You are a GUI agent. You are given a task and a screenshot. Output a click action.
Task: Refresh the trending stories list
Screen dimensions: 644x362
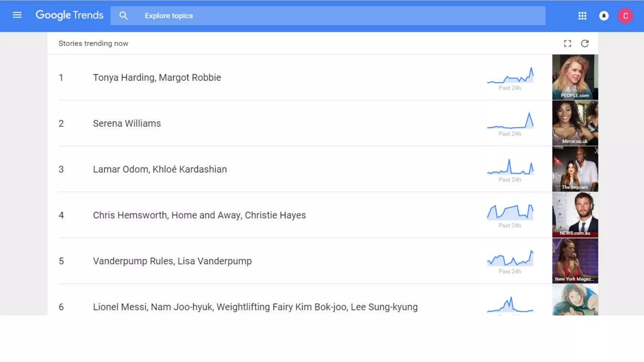coord(585,43)
